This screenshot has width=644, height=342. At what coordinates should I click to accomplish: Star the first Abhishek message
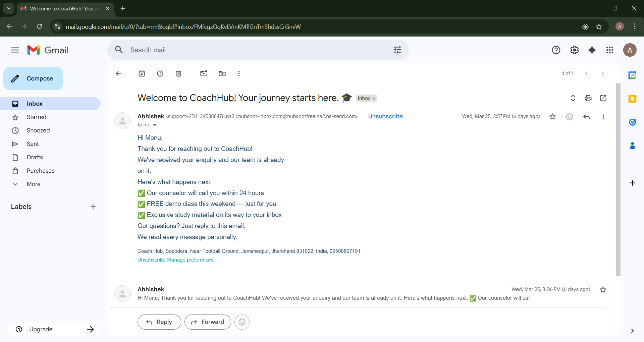552,117
